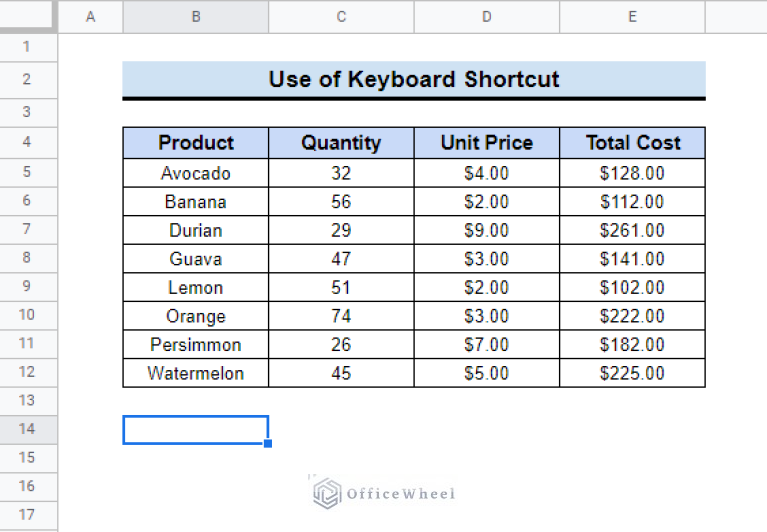Select Orange quantity cell showing 74
This screenshot has height=532, width=767.
341,317
